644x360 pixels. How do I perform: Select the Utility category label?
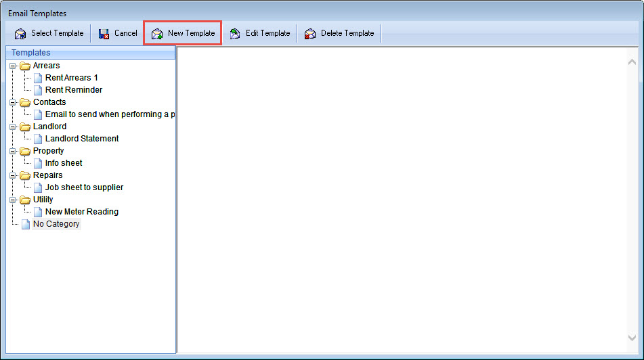pyautogui.click(x=43, y=200)
